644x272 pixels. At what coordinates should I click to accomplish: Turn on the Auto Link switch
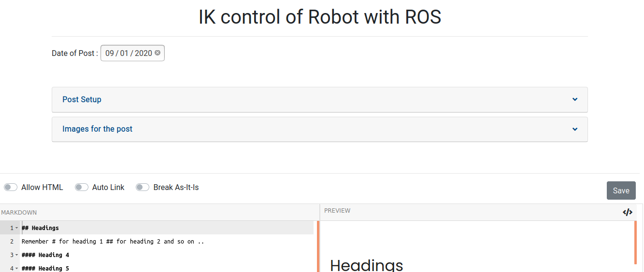[82, 187]
